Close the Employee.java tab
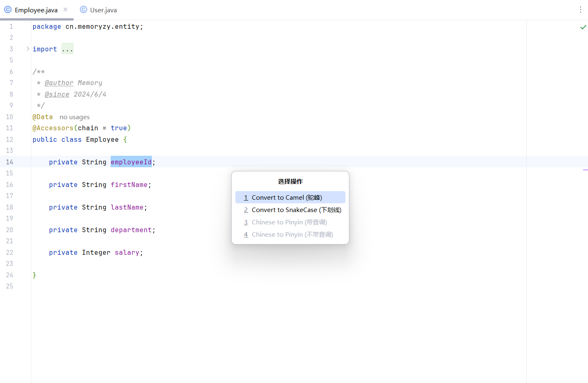The image size is (588, 383). click(65, 9)
